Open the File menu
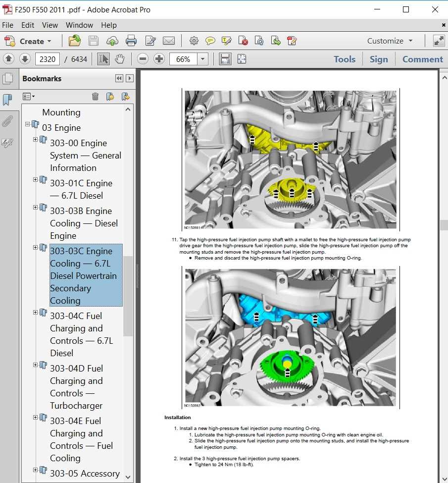The width and height of the screenshot is (448, 483). [8, 25]
